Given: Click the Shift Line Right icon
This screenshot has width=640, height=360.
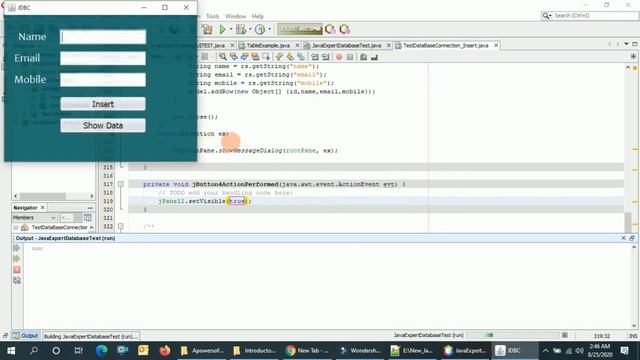Looking at the screenshot, I should (326, 57).
